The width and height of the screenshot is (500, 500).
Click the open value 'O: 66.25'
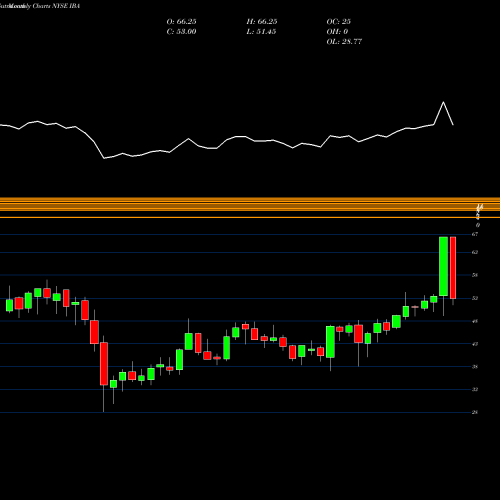point(181,22)
